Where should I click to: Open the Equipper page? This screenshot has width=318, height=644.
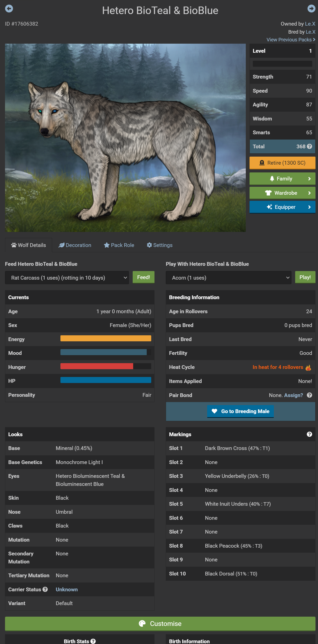(282, 207)
